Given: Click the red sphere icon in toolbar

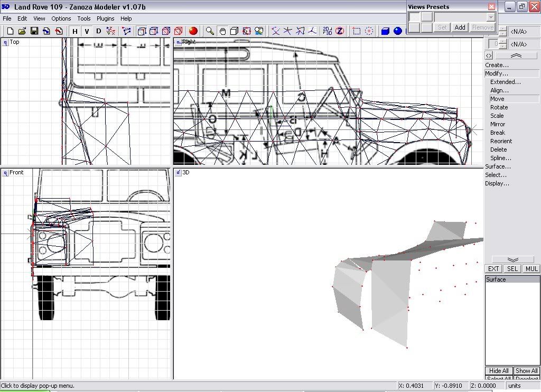Looking at the screenshot, I should pyautogui.click(x=193, y=31).
